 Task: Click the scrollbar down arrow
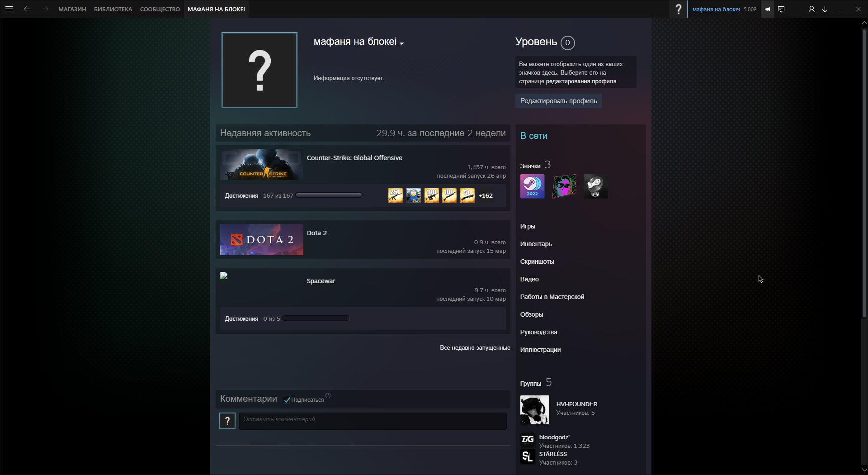tap(864, 470)
